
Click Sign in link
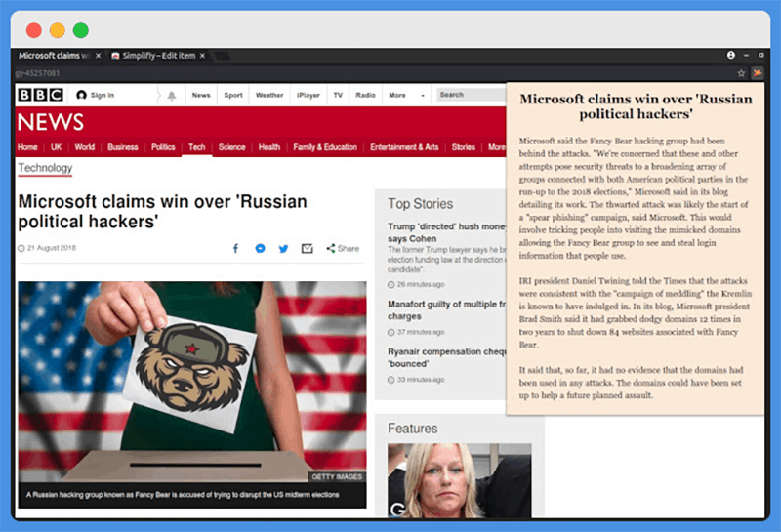tap(95, 95)
